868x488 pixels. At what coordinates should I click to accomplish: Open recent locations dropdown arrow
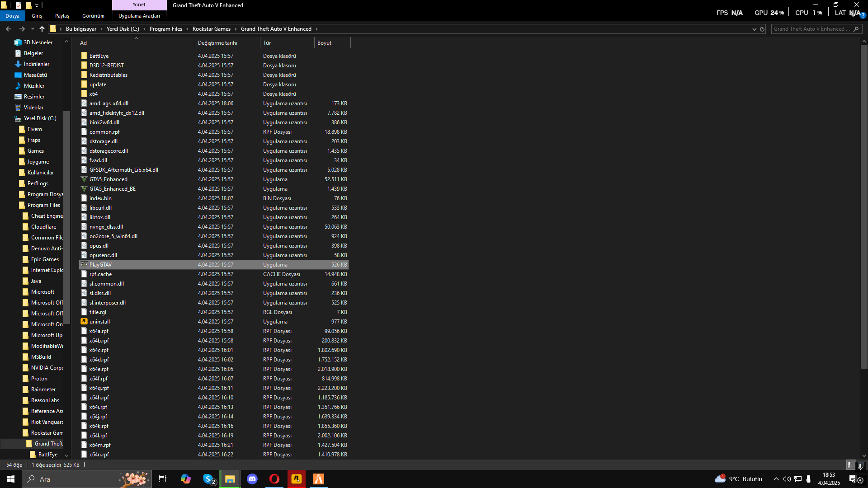click(x=33, y=29)
